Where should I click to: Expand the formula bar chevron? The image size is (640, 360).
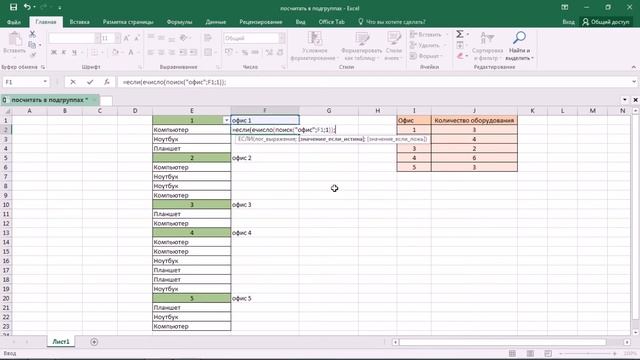click(634, 82)
